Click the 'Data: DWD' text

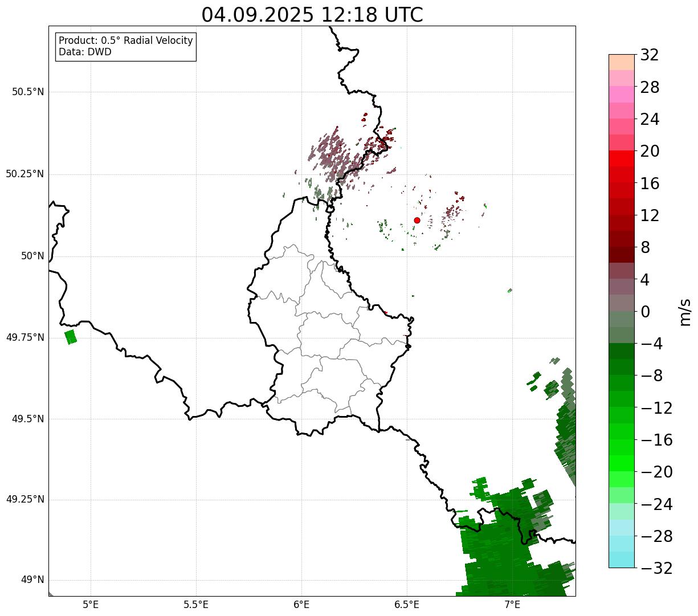pos(85,52)
